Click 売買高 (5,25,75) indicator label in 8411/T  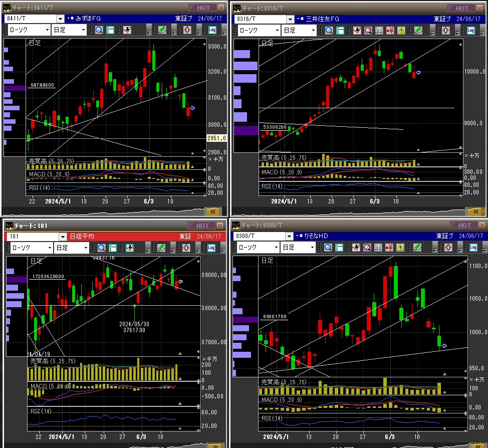[51, 161]
